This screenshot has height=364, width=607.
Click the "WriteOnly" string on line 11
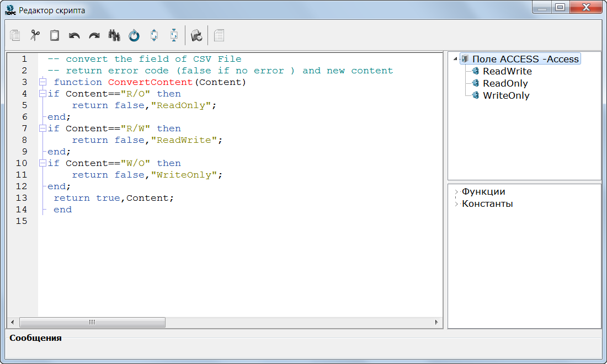pos(184,175)
